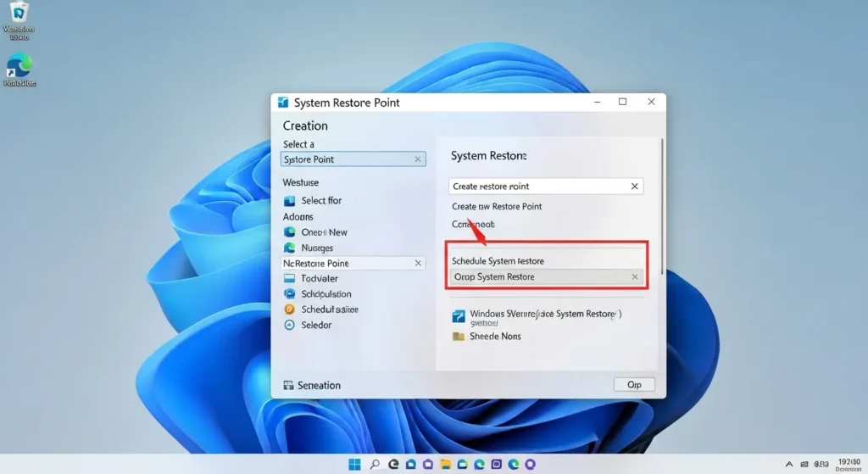Click the 'Orop System Restore' field
This screenshot has height=474, width=868.
tap(547, 277)
